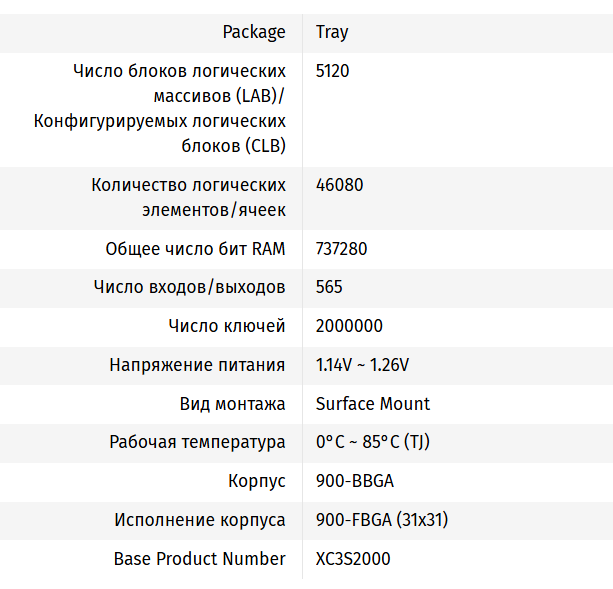613x589 pixels.
Task: Select the logic elements value 46080
Action: pos(339,185)
